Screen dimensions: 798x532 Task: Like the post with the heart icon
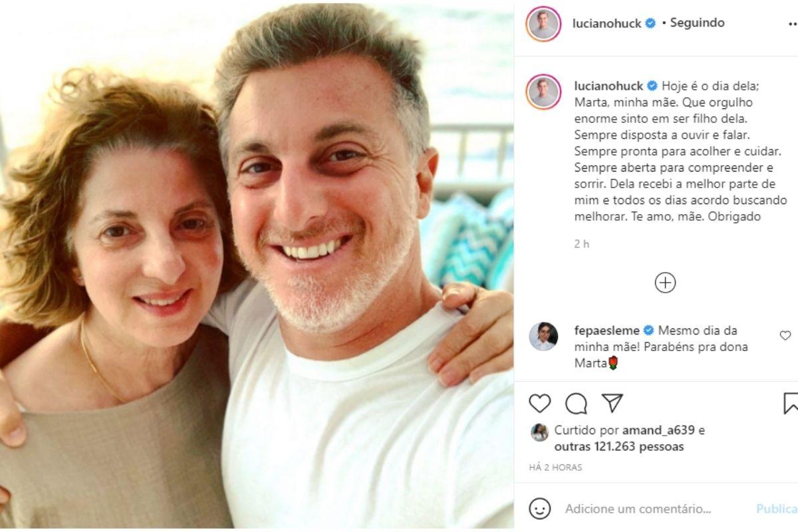click(x=540, y=404)
